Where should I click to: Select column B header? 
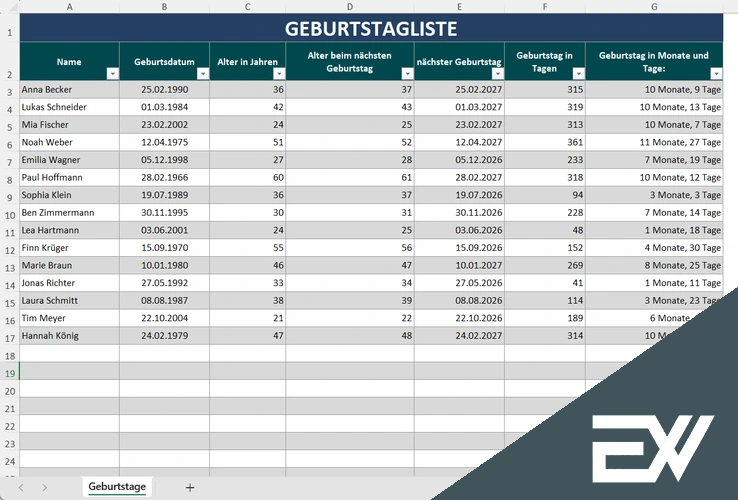click(x=164, y=7)
